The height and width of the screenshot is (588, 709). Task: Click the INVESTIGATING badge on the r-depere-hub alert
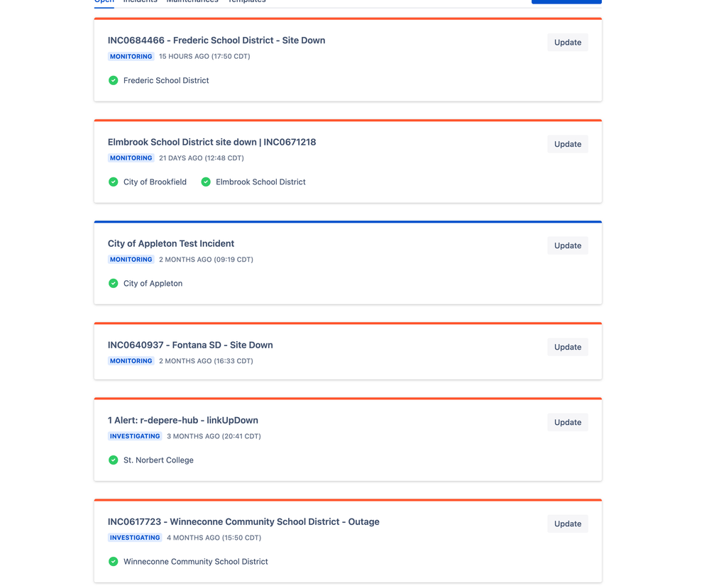pyautogui.click(x=135, y=436)
